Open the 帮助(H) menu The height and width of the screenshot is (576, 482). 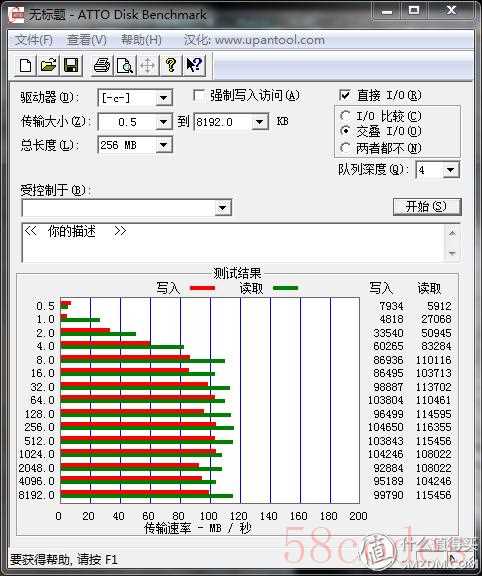[141, 40]
